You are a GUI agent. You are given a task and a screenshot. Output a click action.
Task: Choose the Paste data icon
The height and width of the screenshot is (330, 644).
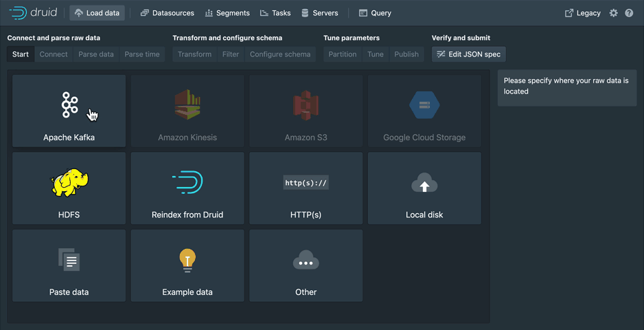point(69,260)
